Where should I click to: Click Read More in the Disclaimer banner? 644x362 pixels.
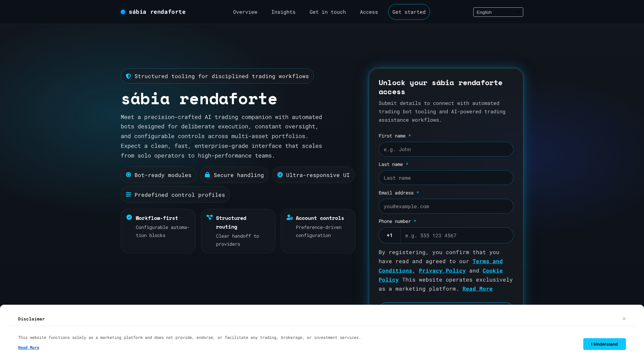(x=29, y=348)
